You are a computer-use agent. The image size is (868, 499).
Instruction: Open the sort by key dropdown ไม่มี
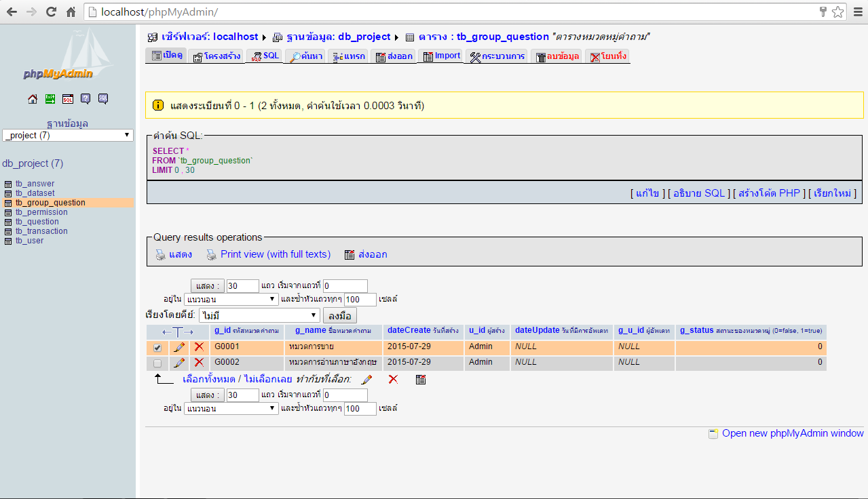(x=259, y=315)
